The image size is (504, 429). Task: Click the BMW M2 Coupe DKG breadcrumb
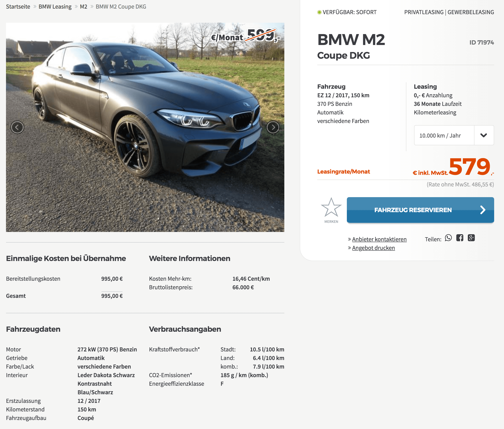121,7
